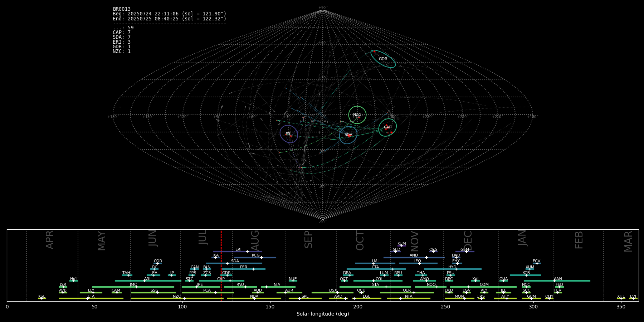
Task: Click the OER shower bar in timeline
Action: [x=407, y=293]
